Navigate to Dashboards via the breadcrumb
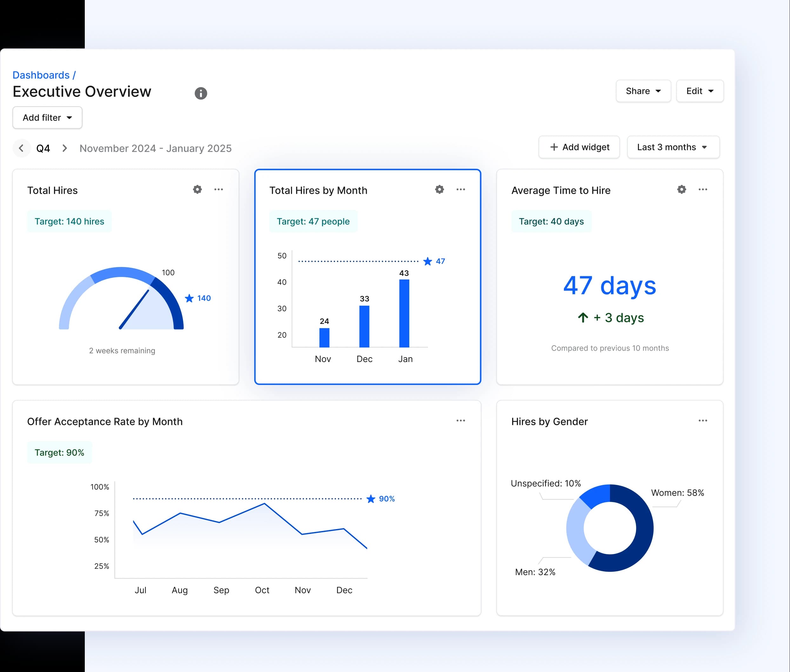 41,75
